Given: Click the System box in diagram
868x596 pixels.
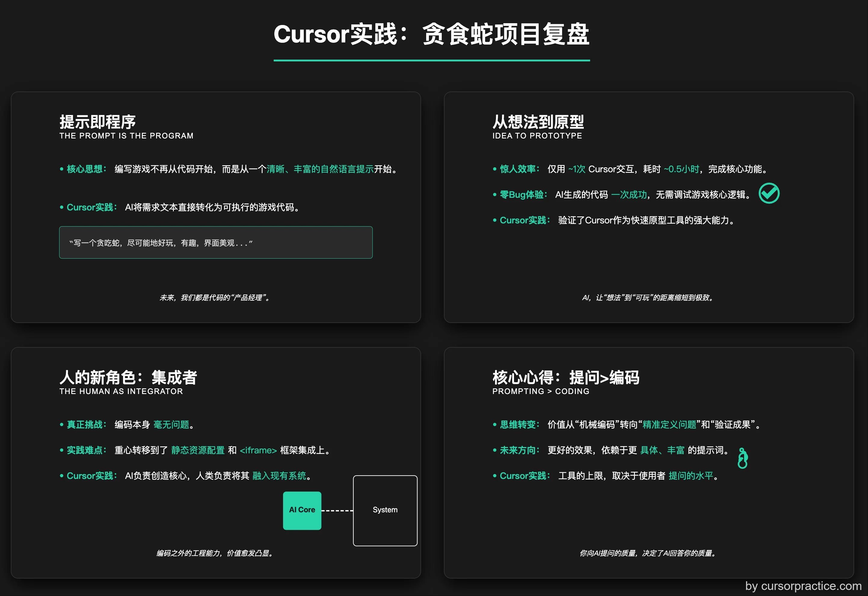Looking at the screenshot, I should (385, 511).
